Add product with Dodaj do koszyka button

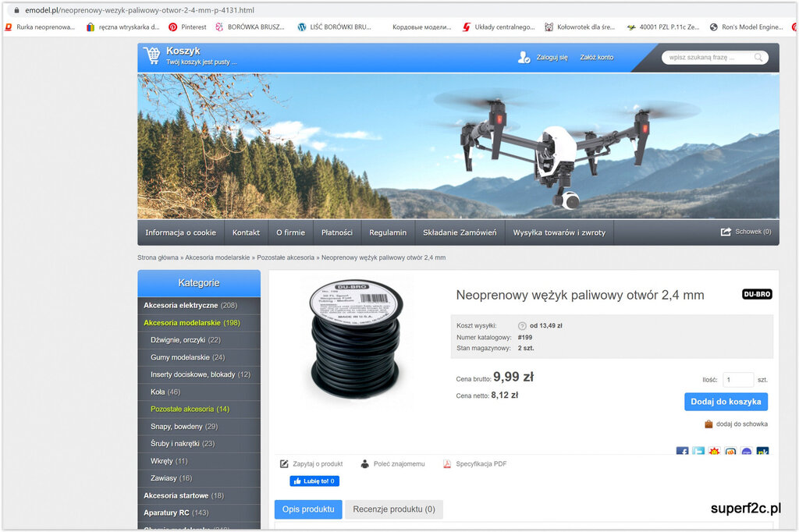pos(726,402)
